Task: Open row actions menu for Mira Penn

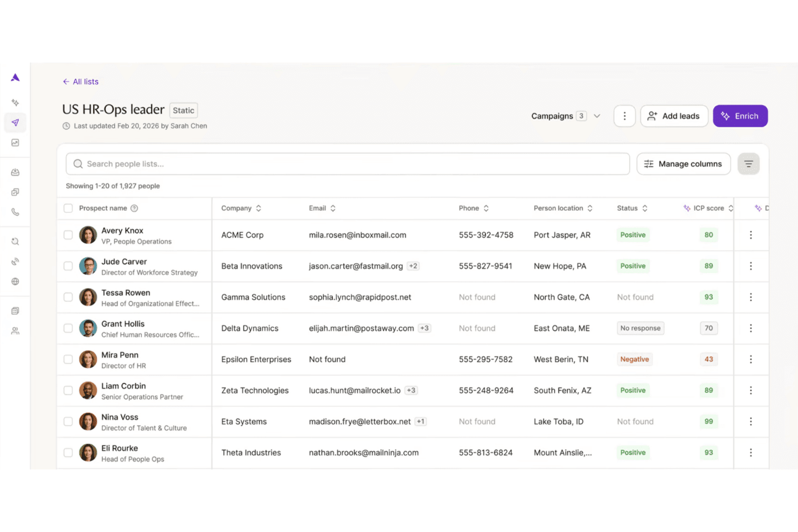Action: tap(751, 360)
